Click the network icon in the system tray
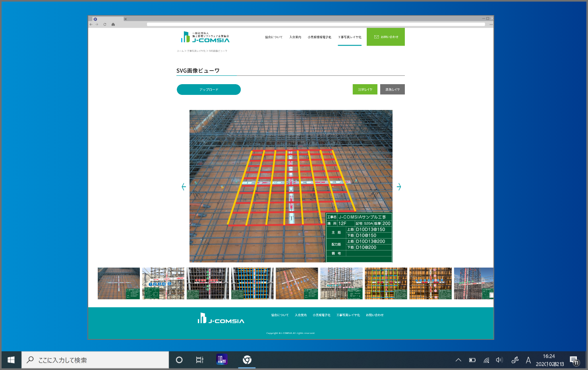588x370 pixels. [486, 360]
